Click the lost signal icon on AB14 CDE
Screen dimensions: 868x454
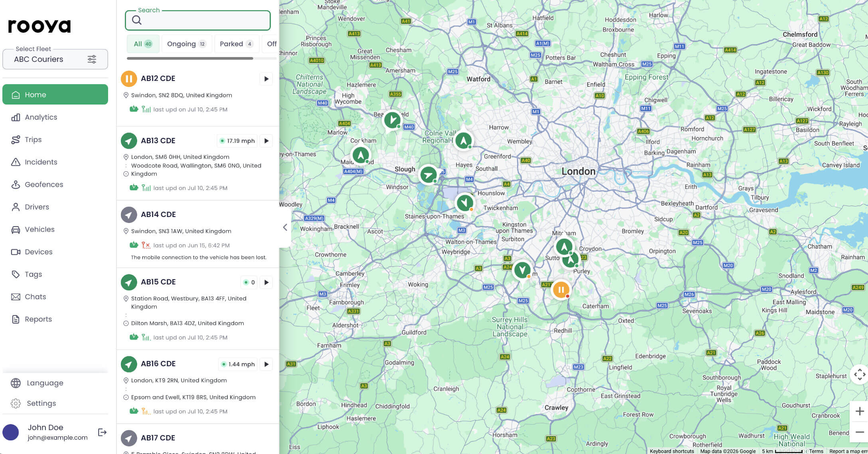tap(146, 245)
